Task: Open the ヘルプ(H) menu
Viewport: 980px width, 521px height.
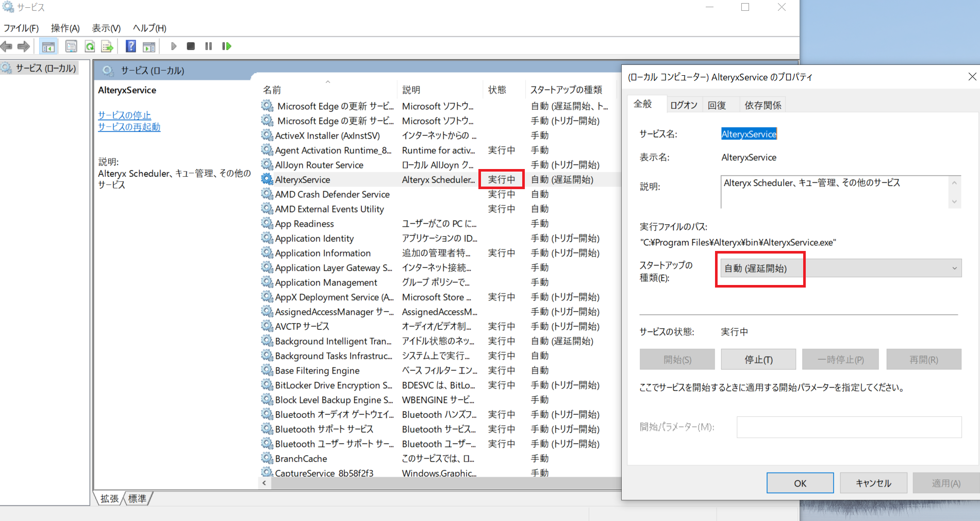Action: [150, 28]
